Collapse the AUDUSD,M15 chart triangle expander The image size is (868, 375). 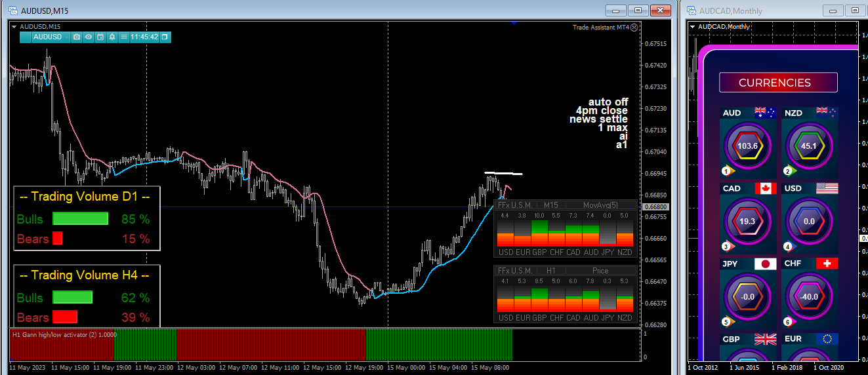[15, 26]
